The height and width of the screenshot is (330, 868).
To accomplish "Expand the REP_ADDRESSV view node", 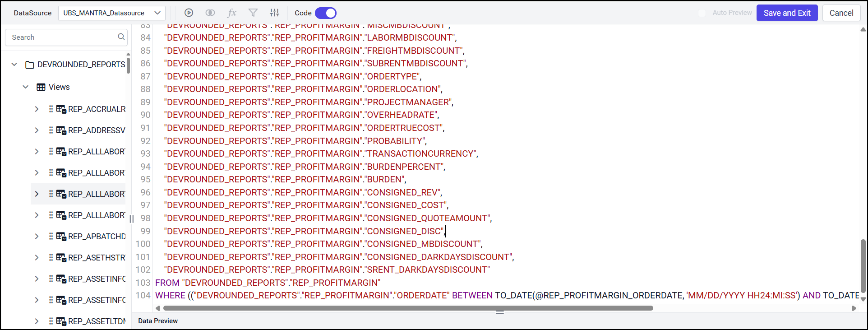I will point(37,130).
